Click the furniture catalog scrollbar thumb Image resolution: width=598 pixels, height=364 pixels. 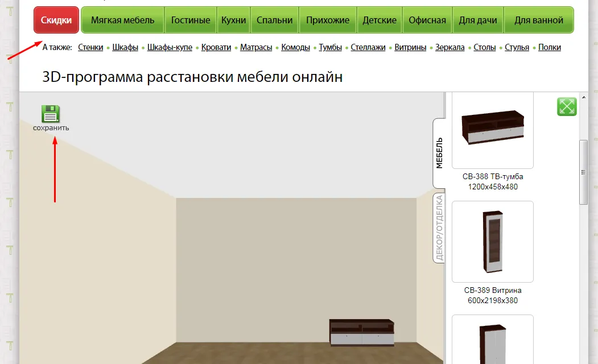tap(584, 172)
